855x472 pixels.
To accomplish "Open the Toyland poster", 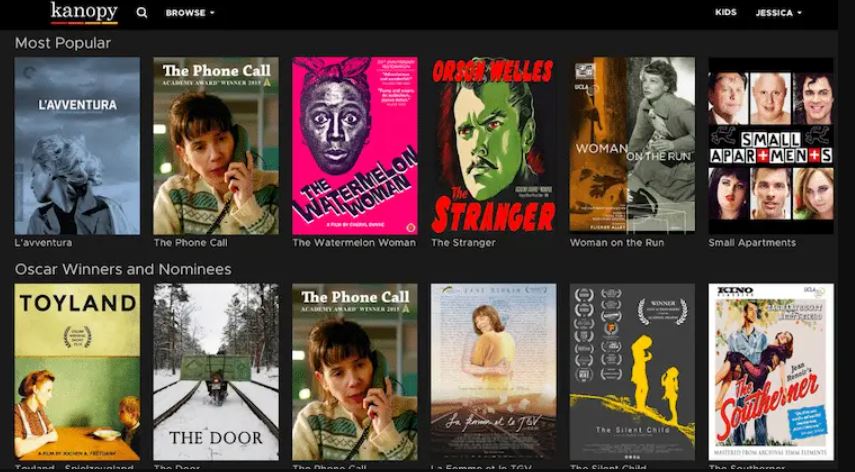I will (x=77, y=372).
